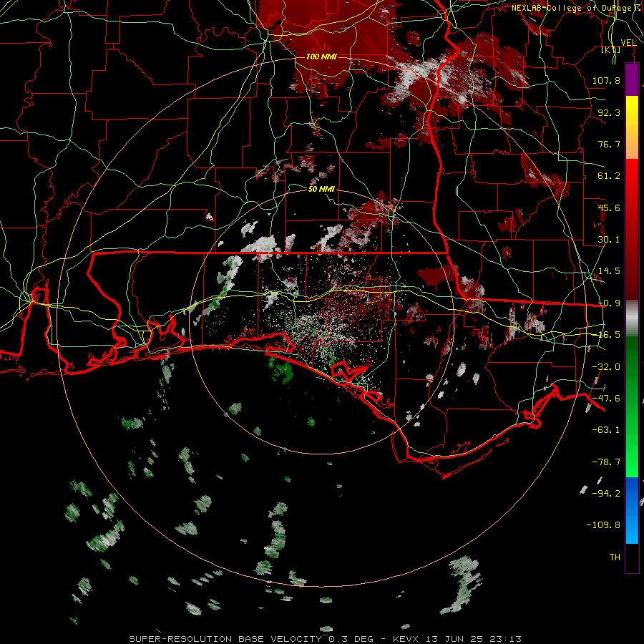Click the -94.2 velocity scale value
The height and width of the screenshot is (644, 644).
tap(606, 493)
